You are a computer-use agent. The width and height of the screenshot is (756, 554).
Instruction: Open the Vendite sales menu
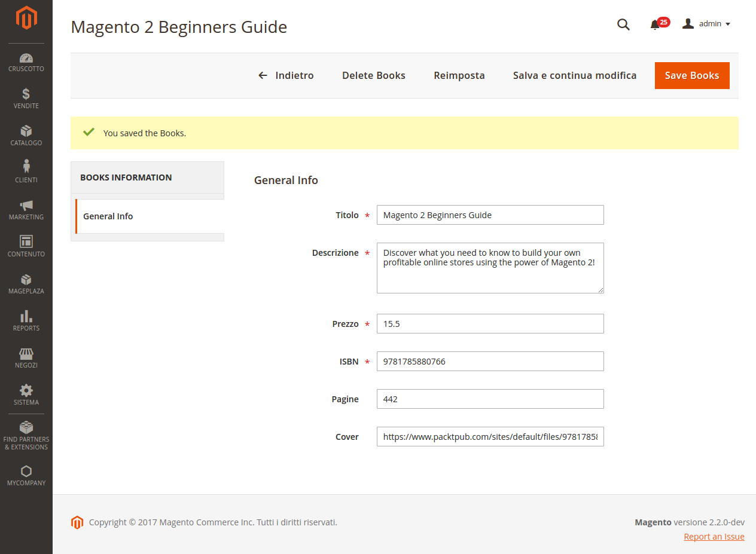pos(26,99)
